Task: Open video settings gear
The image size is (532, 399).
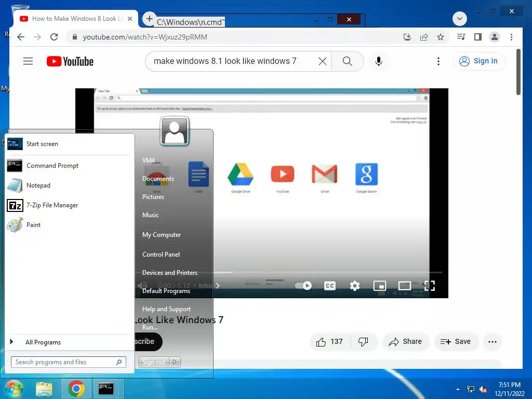Action: coord(354,286)
